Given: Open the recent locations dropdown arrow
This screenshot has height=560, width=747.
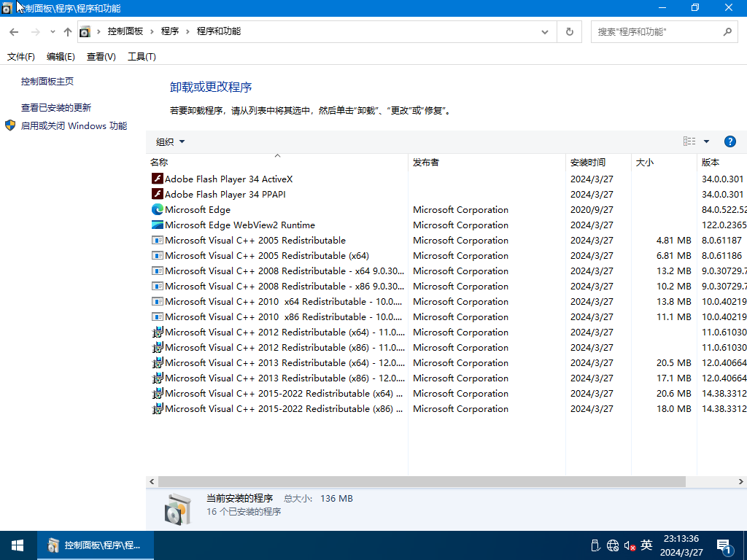Looking at the screenshot, I should 53,32.
